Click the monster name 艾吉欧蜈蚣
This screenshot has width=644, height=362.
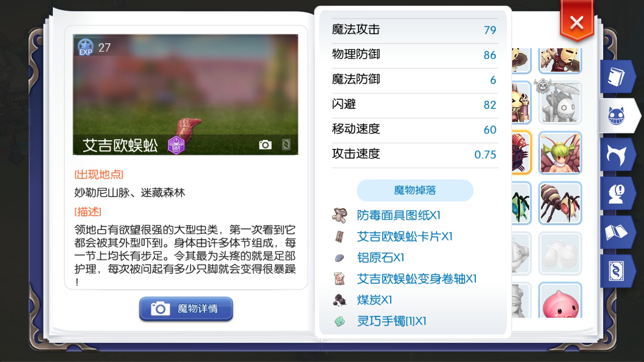[x=120, y=145]
